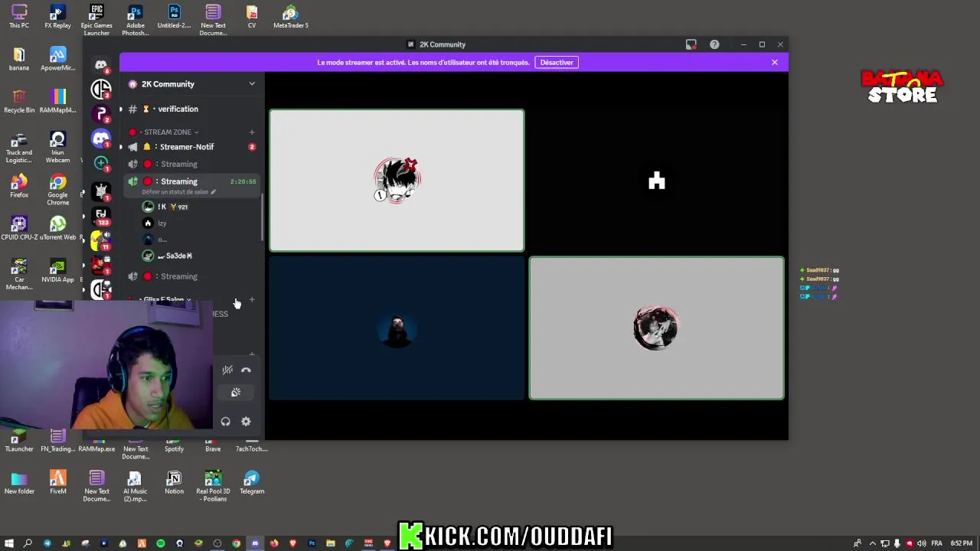Open the verification text channel
The height and width of the screenshot is (551, 980).
click(191, 109)
